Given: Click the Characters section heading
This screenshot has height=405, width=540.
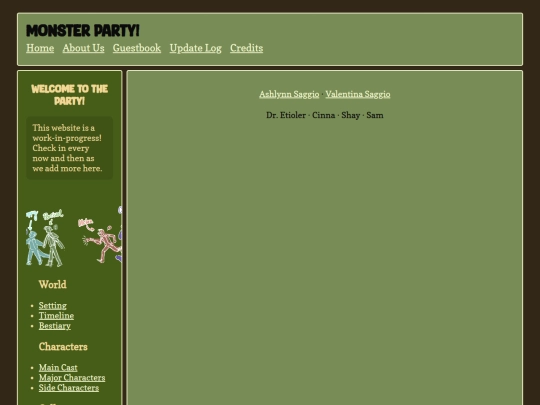Looking at the screenshot, I should 63,346.
